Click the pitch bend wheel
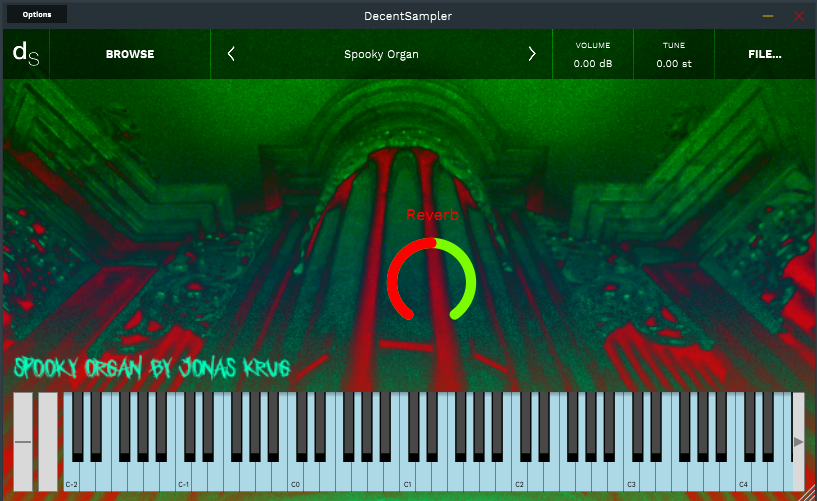Screen dimensions: 817x501 coord(23,442)
